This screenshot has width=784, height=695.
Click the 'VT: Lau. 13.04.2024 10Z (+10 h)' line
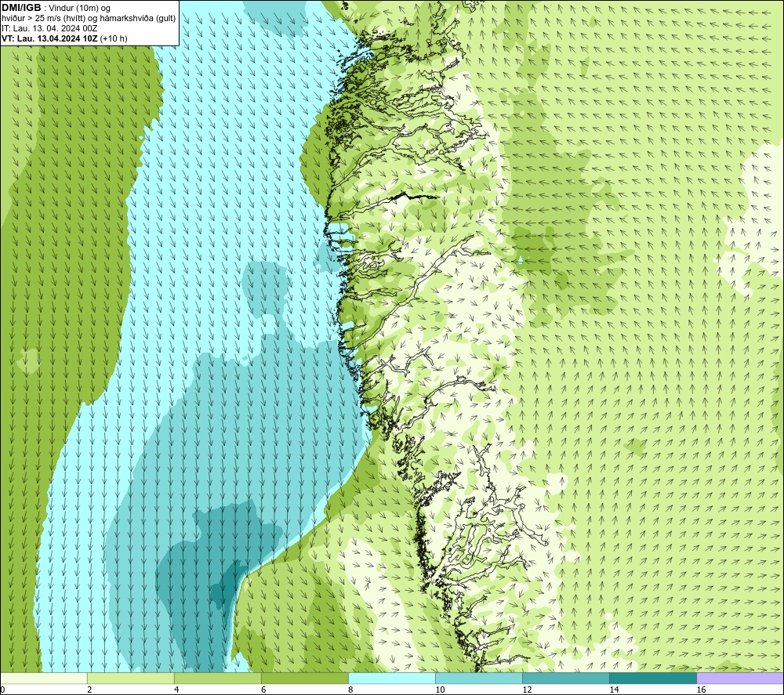click(x=64, y=38)
